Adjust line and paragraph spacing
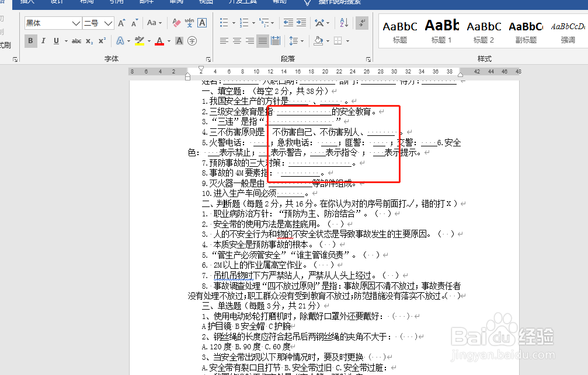Image resolution: width=588 pixels, height=375 pixels. [294, 41]
